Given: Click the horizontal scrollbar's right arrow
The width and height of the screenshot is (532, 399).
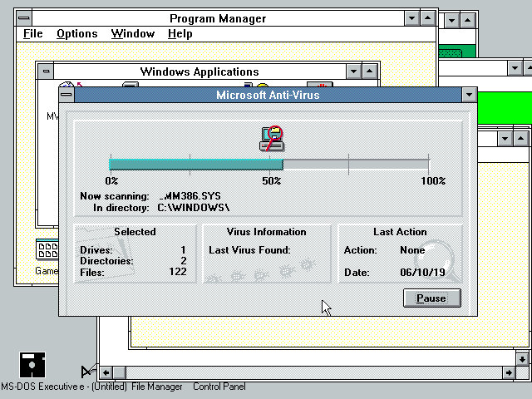Looking at the screenshot, I should (x=507, y=372).
